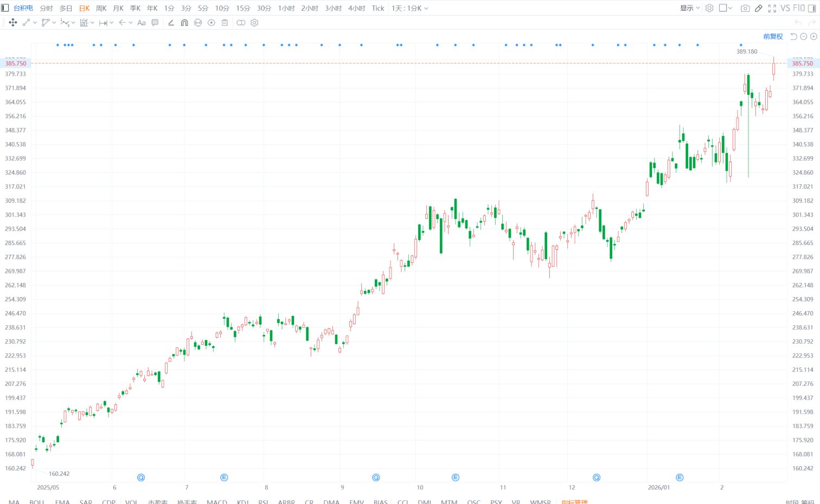Screen dimensions: 820x504
Task: Open the 1天:1分K period dropdown
Action: point(410,8)
